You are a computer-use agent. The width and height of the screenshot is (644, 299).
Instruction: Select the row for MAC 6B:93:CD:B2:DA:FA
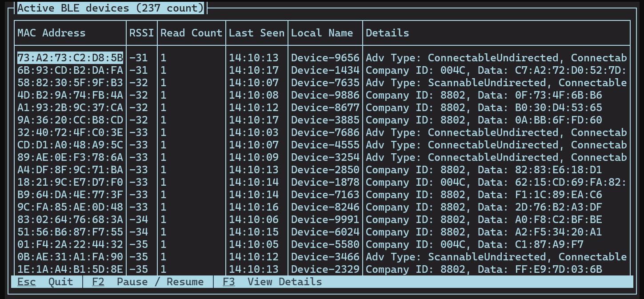[x=70, y=70]
